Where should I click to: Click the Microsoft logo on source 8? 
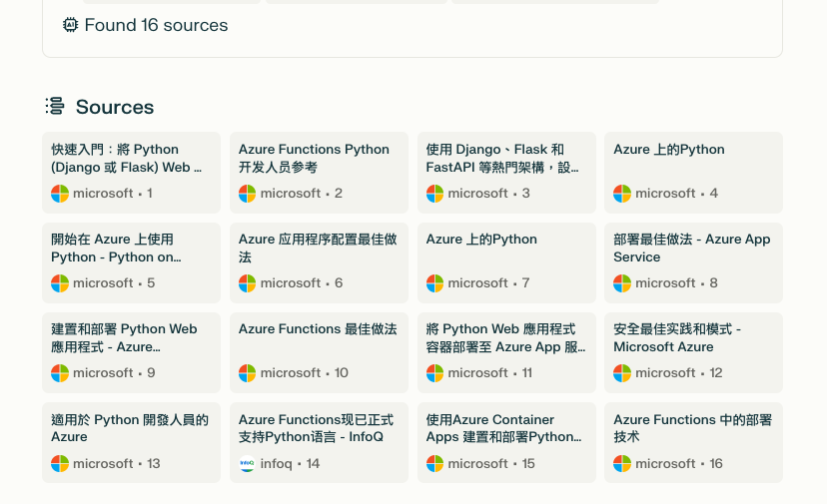[x=622, y=283]
